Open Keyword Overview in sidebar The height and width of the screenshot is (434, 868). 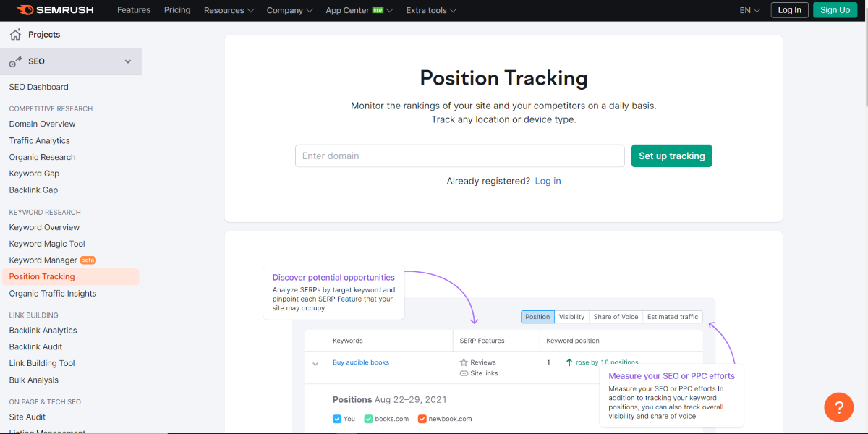pos(44,227)
